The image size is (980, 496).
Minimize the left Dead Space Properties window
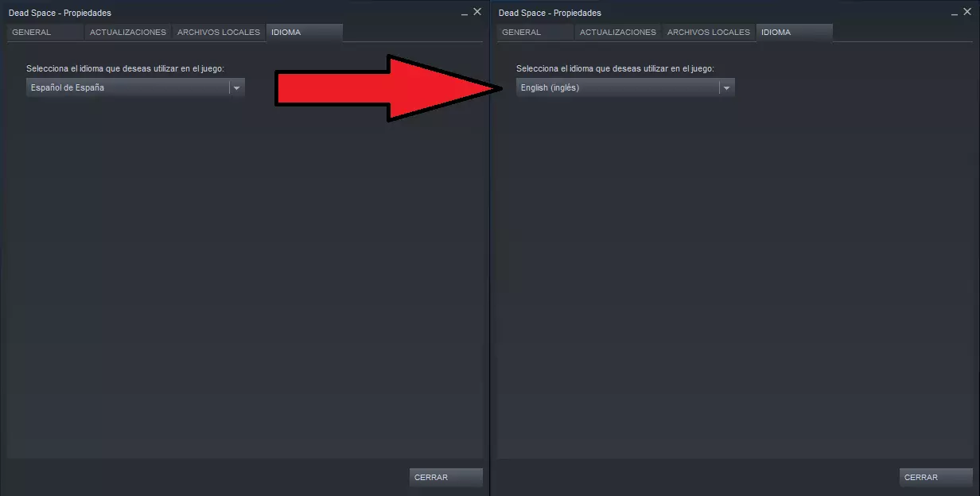465,13
